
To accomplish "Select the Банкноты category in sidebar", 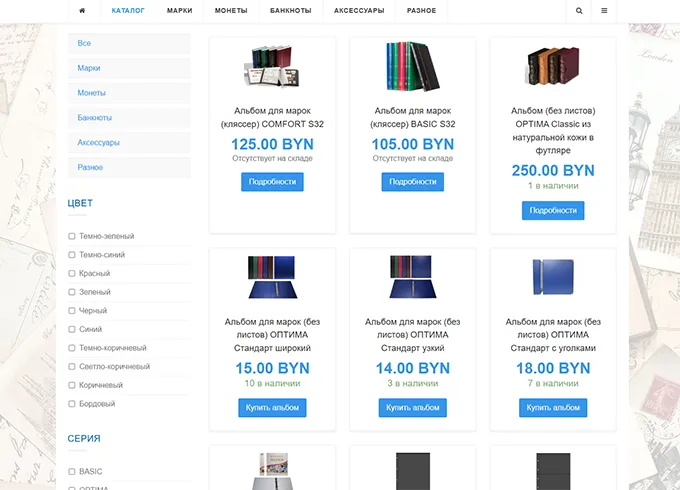I will pos(129,118).
